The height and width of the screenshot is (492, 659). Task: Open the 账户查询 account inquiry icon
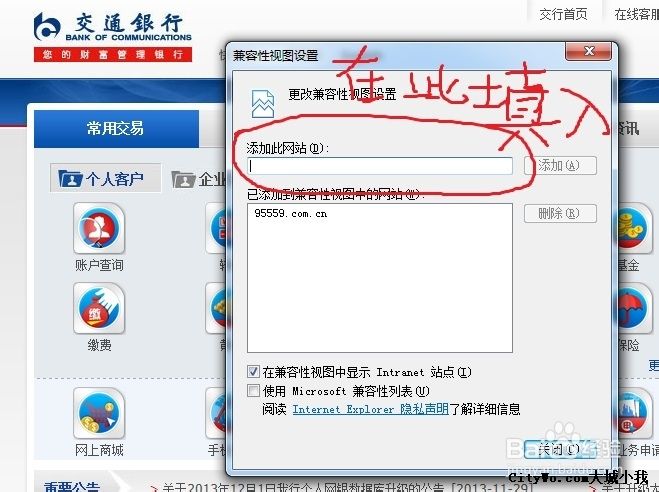coord(99,228)
